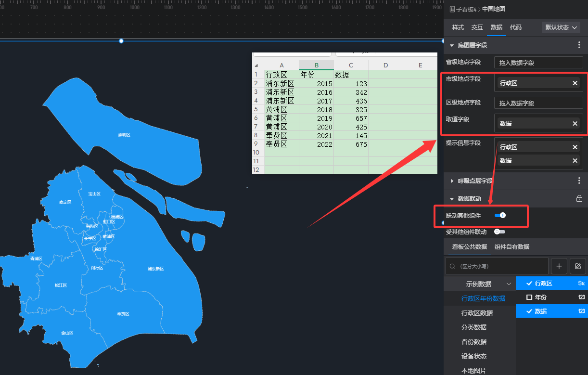Check the 年份 field checkbox

pyautogui.click(x=529, y=297)
